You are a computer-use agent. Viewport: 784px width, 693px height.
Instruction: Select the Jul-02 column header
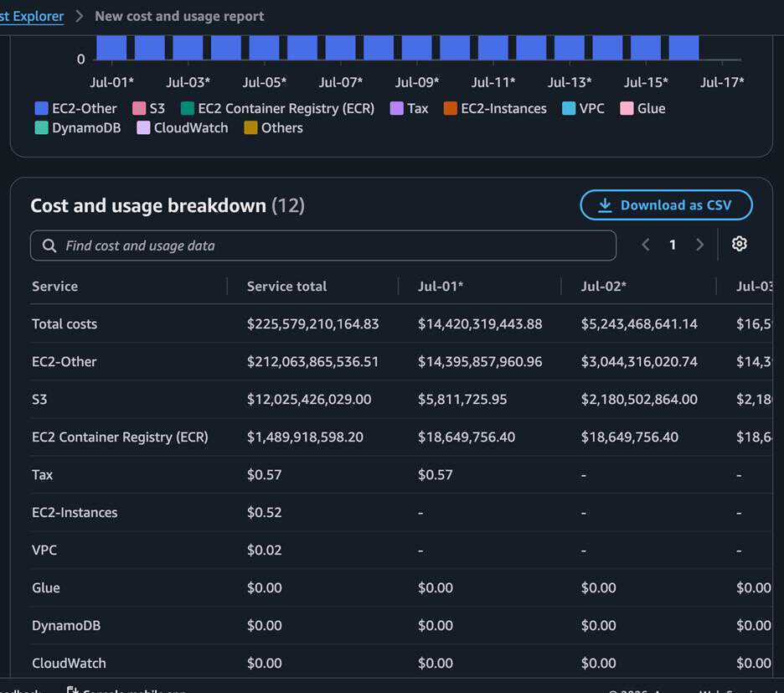coord(604,287)
